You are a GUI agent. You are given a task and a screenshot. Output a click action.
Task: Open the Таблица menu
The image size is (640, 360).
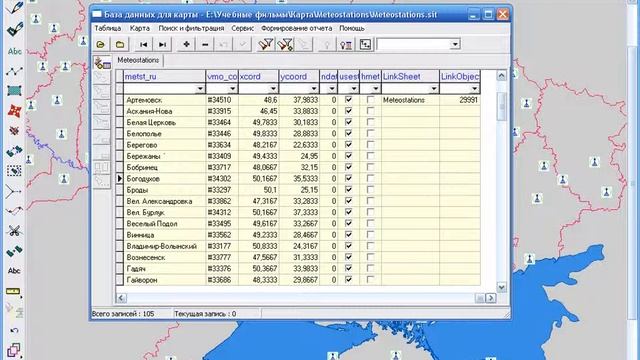coord(108,28)
